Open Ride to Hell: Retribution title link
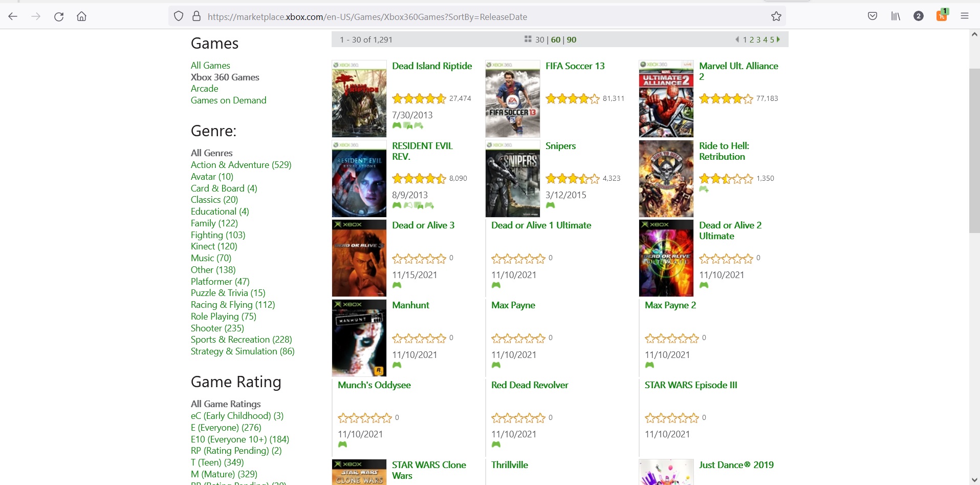Viewport: 980px width, 485px height. tap(724, 151)
